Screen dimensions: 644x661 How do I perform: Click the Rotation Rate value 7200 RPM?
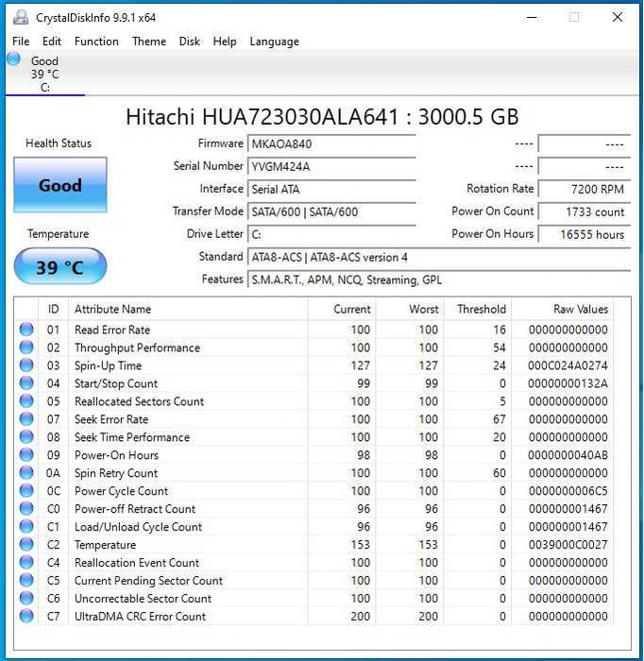click(x=585, y=189)
